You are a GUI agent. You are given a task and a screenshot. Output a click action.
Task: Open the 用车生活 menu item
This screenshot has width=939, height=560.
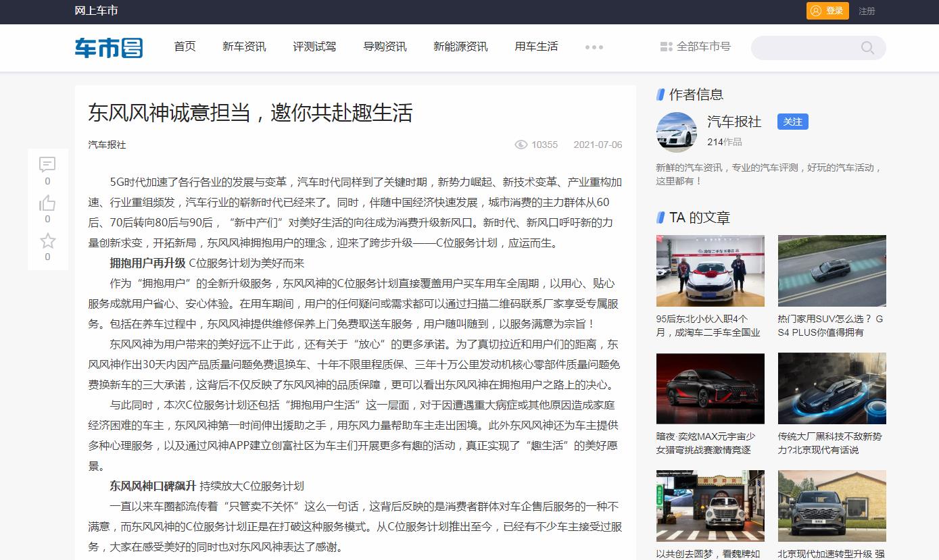(x=536, y=47)
